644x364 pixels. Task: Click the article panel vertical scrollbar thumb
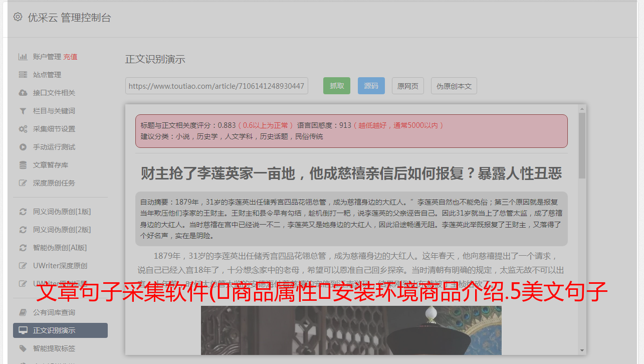pyautogui.click(x=582, y=145)
